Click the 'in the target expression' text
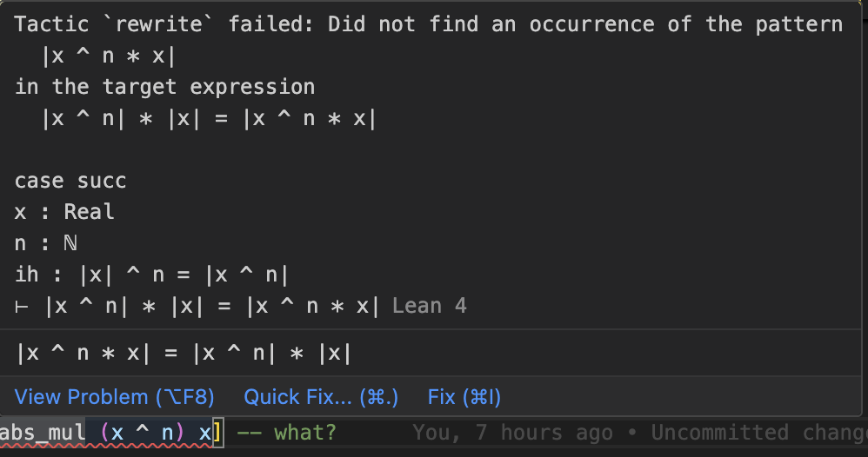 [x=164, y=87]
